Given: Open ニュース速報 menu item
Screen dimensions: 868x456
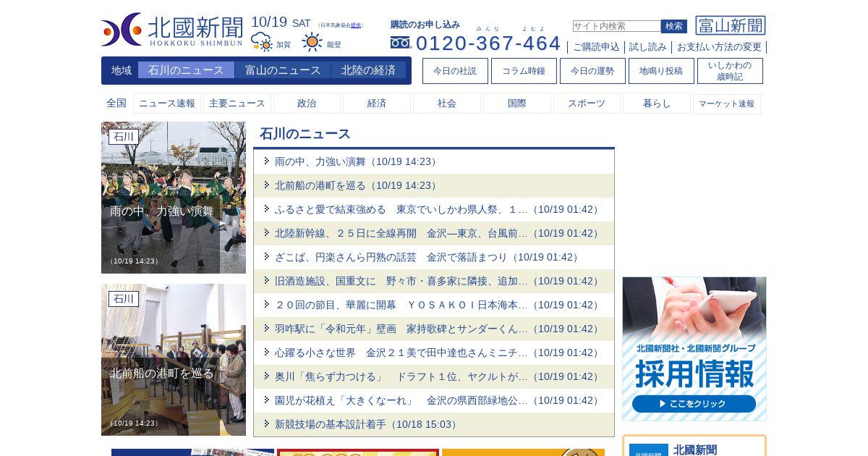Looking at the screenshot, I should pyautogui.click(x=167, y=104).
